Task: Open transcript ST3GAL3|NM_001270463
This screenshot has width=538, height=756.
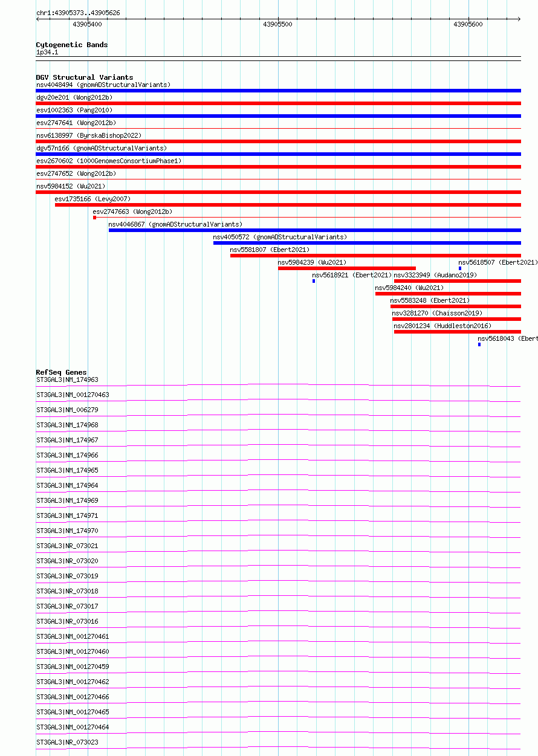Action: pos(73,395)
